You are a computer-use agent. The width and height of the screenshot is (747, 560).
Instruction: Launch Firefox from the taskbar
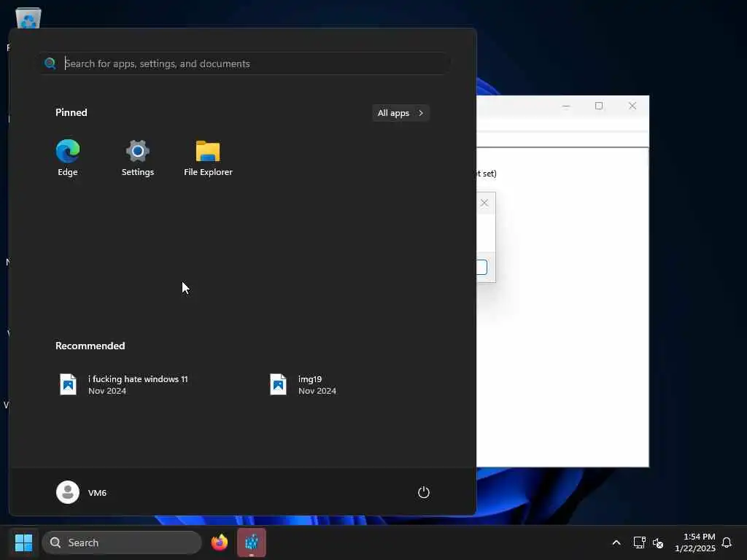tap(219, 542)
